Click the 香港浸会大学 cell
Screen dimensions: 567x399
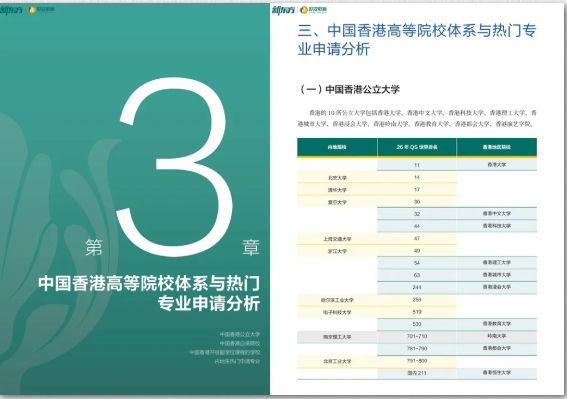(x=496, y=287)
